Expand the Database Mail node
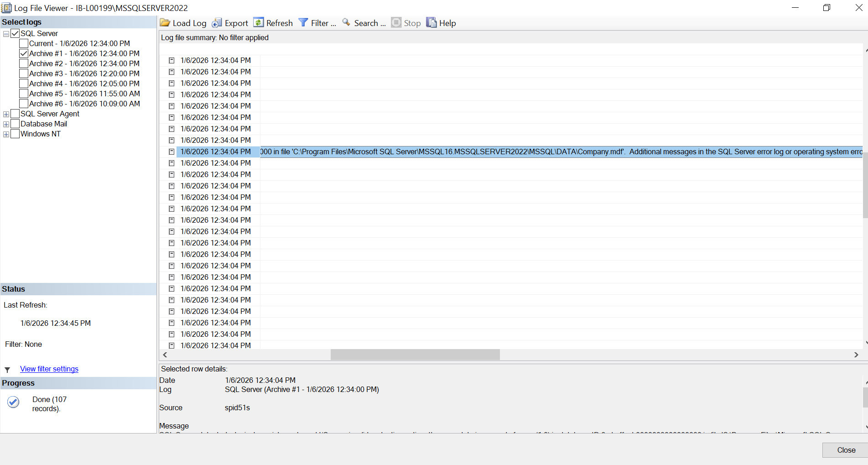868x465 pixels. pyautogui.click(x=6, y=124)
